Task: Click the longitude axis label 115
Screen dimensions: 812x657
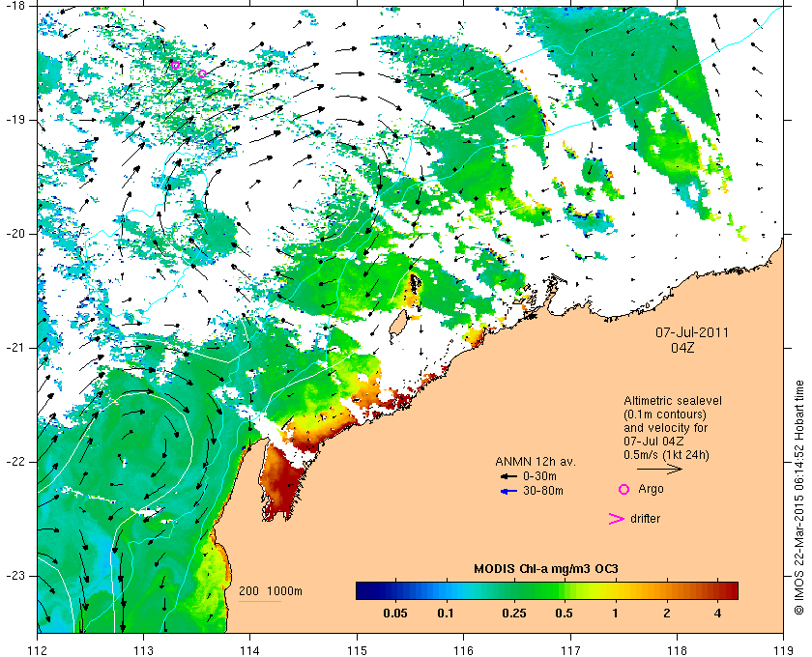Action: click(x=357, y=649)
